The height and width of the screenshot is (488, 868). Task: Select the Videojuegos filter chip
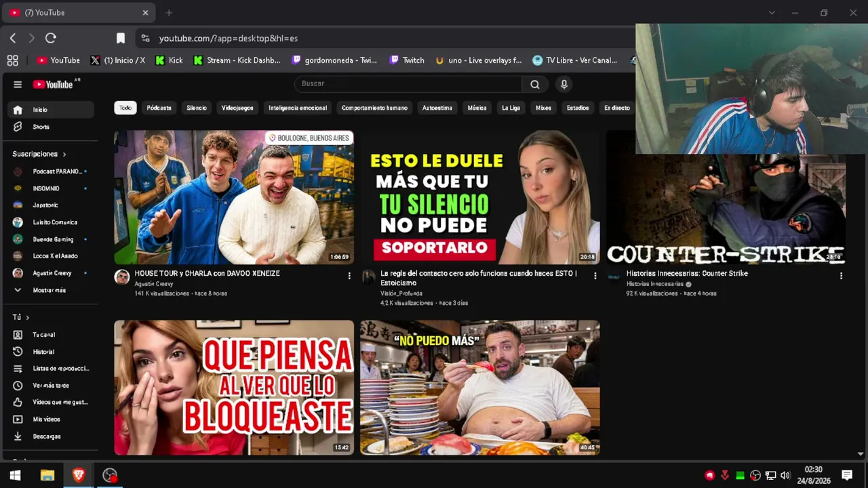pos(237,108)
